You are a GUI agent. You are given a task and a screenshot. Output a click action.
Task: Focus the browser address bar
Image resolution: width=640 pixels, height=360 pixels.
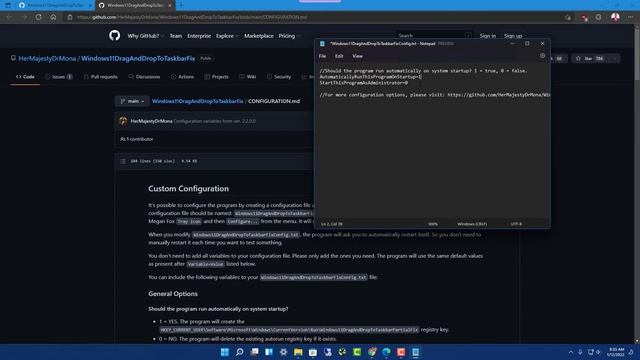click(314, 17)
